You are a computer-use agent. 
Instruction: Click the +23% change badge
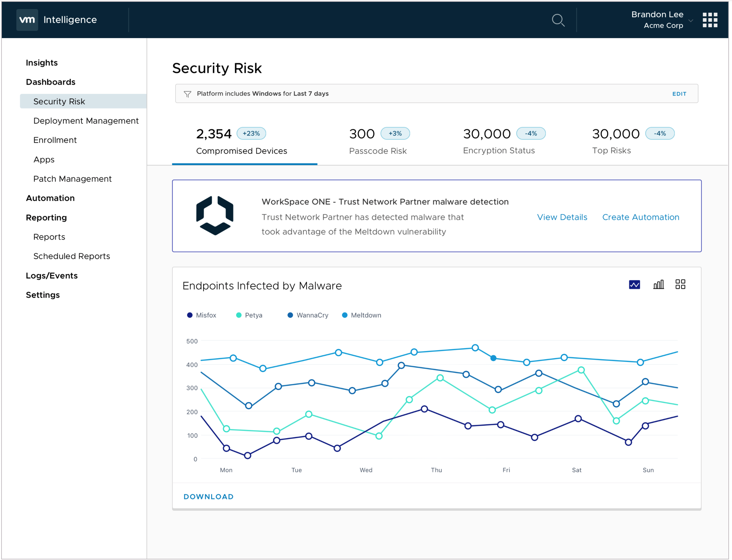click(x=251, y=133)
